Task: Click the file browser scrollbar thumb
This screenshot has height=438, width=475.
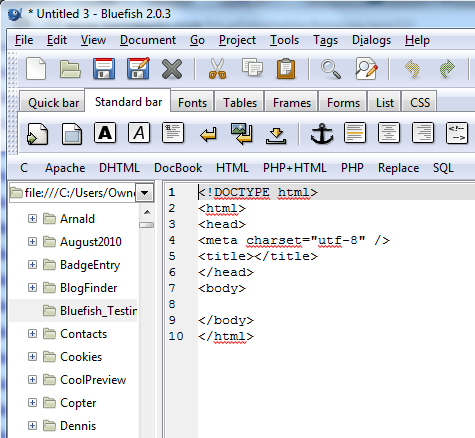Action: pos(146,225)
